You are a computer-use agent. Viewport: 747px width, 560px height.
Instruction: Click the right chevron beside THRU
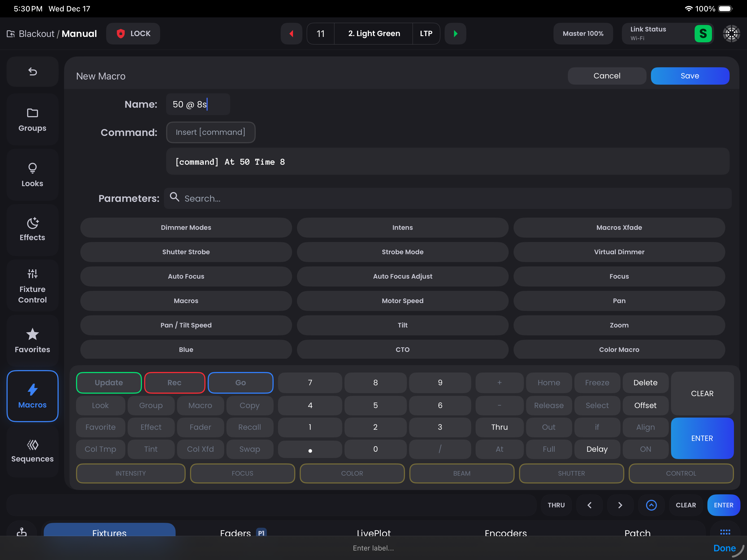pyautogui.click(x=620, y=505)
